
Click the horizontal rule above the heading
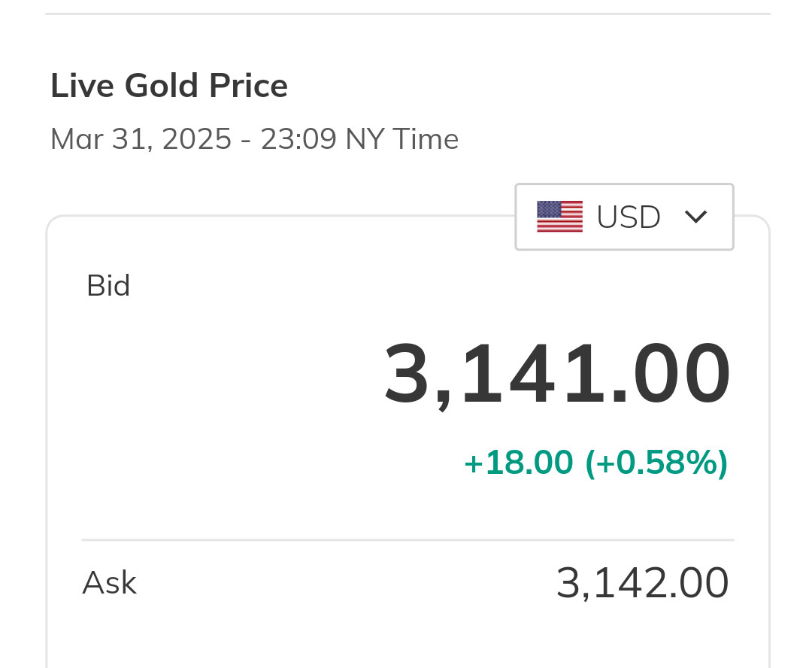(x=408, y=14)
